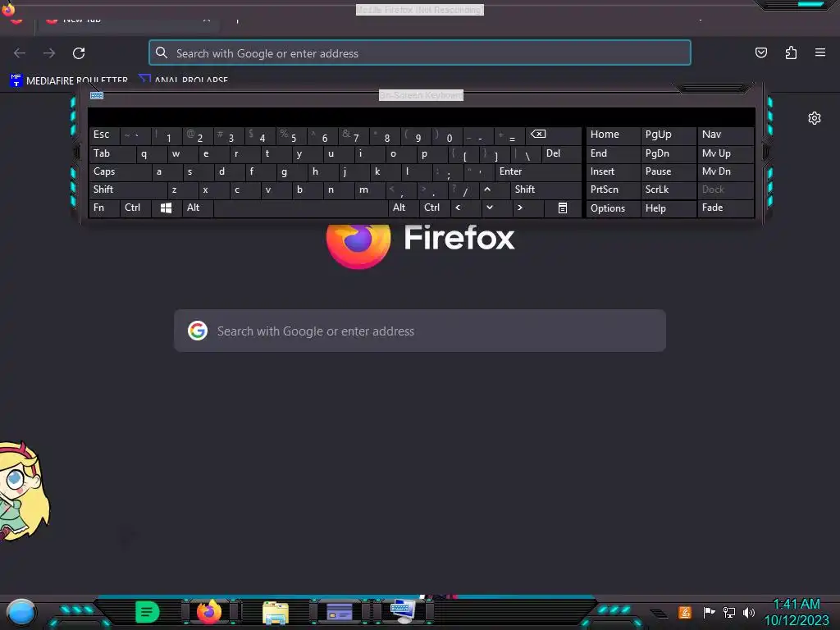The image size is (840, 630).
Task: Click the Esc key
Action: pos(104,135)
